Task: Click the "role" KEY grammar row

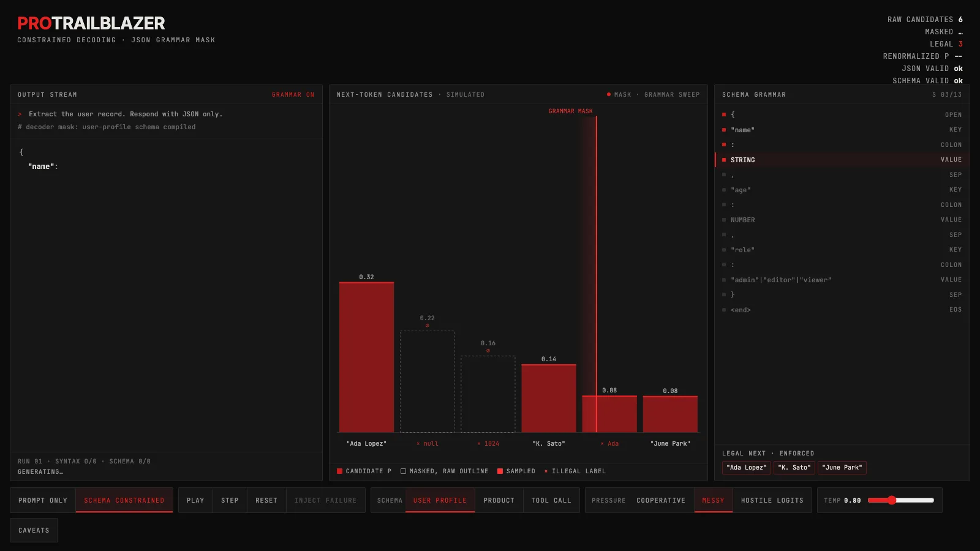Action: click(842, 250)
